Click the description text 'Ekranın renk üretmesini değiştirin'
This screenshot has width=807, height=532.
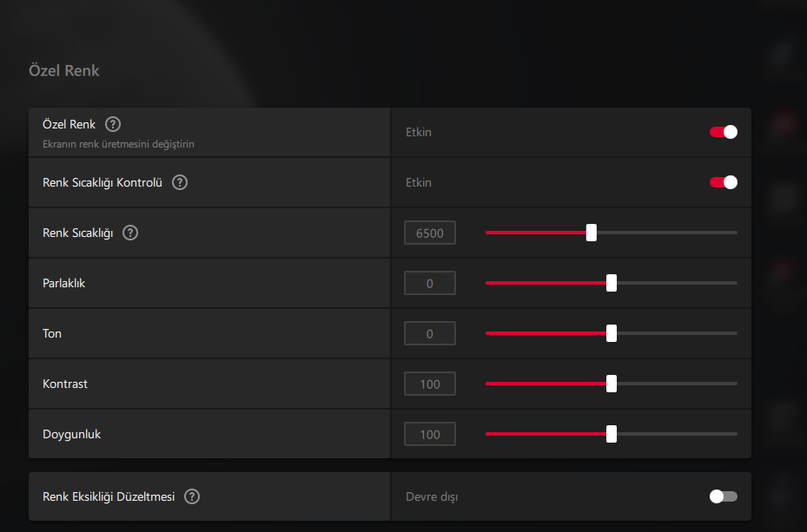pos(118,144)
